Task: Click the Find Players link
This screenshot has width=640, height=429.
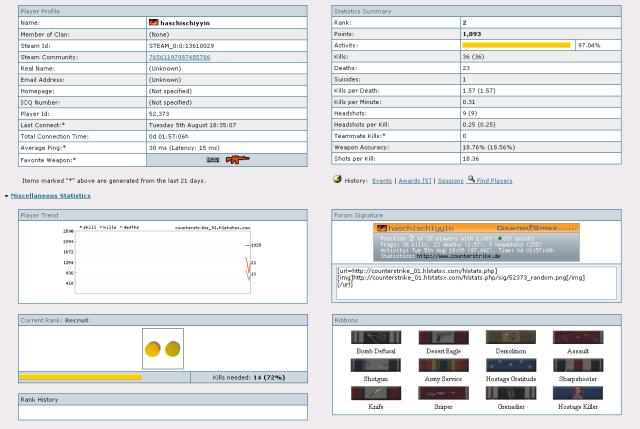Action: (x=493, y=180)
